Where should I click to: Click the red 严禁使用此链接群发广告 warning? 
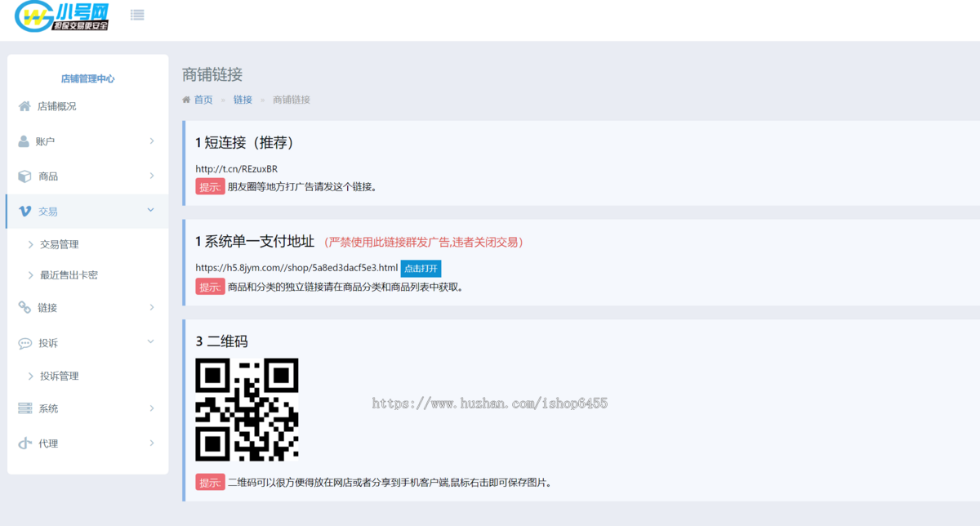coord(424,242)
